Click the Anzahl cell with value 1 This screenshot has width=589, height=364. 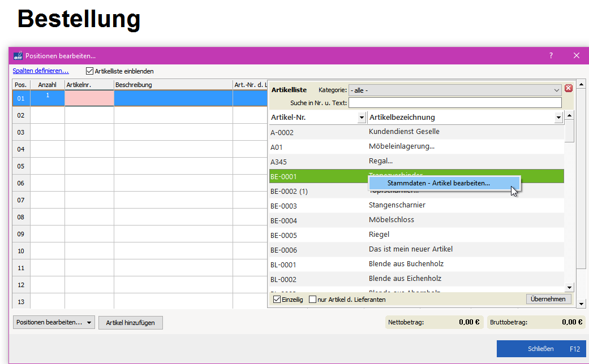pyautogui.click(x=48, y=98)
